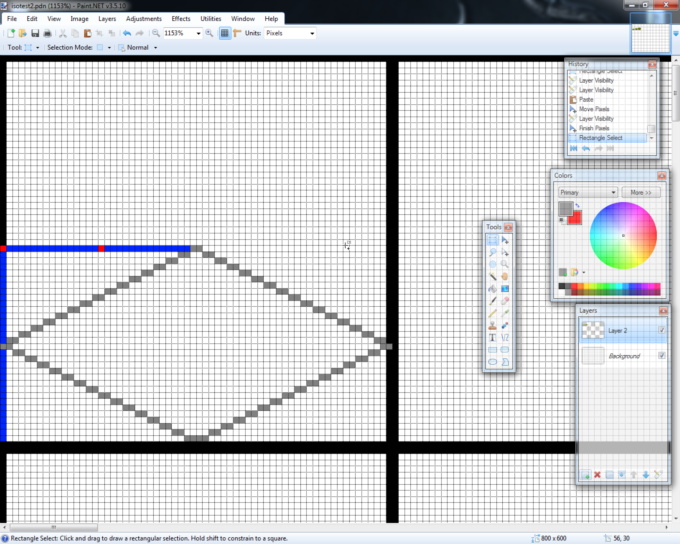680x544 pixels.
Task: Select the Zoom tool in Tools panel
Action: (505, 264)
